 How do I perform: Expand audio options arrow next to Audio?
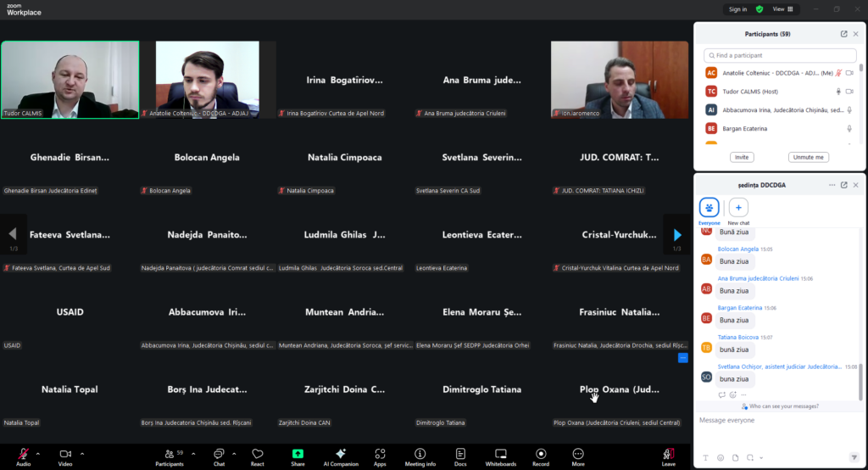coord(38,453)
